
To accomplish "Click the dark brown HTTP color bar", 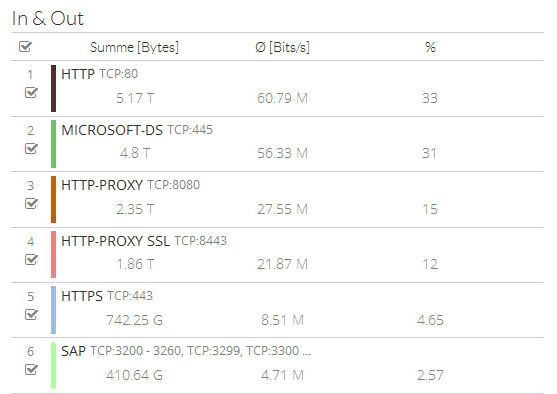I will (53, 88).
